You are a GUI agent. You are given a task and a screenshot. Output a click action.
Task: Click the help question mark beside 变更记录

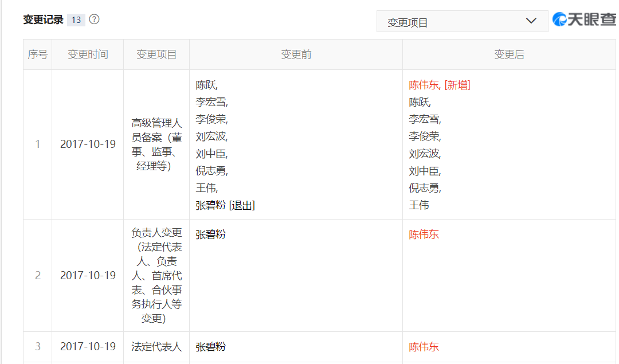pos(95,19)
